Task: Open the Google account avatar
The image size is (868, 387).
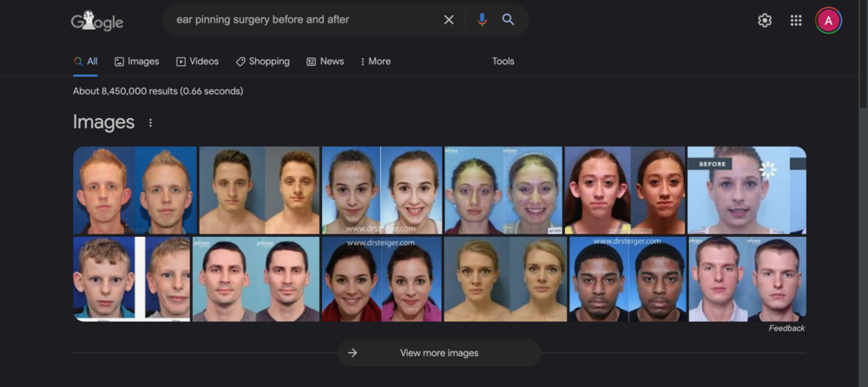Action: coord(828,21)
